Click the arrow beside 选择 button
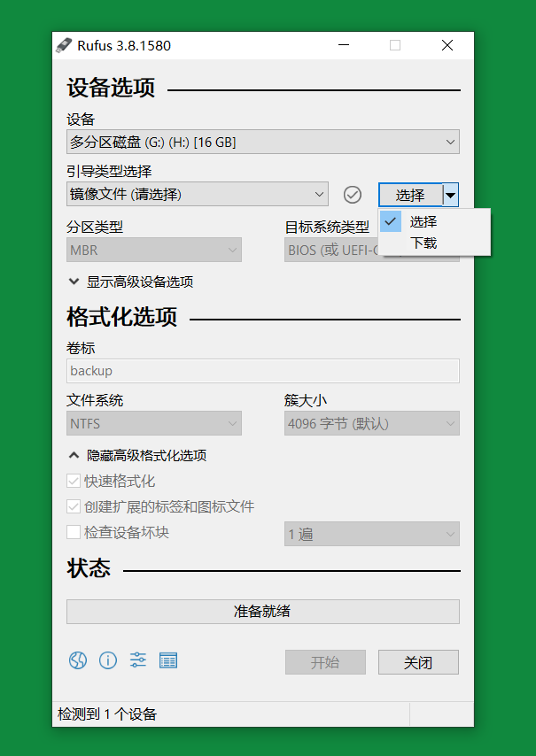Viewport: 536px width, 756px height. pos(450,195)
